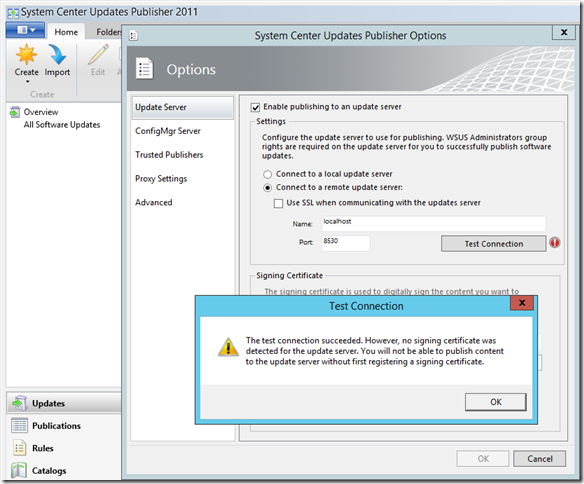
Task: Select the Proxy Settings options page
Action: tap(182, 179)
